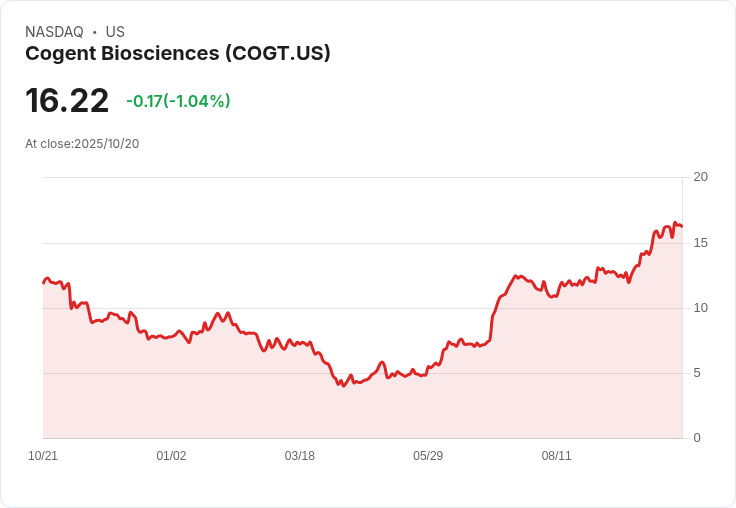
Task: Click the 10/21 date on the time axis
Action: point(43,456)
